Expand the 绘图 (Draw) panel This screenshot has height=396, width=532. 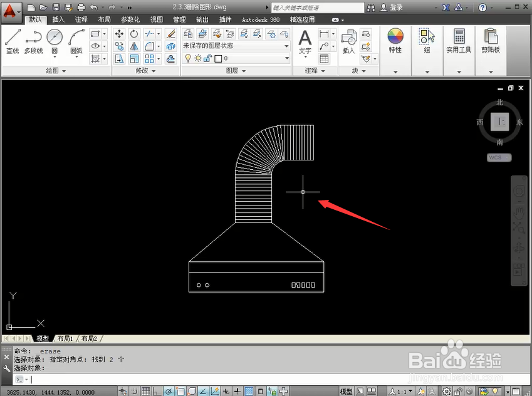coord(56,71)
